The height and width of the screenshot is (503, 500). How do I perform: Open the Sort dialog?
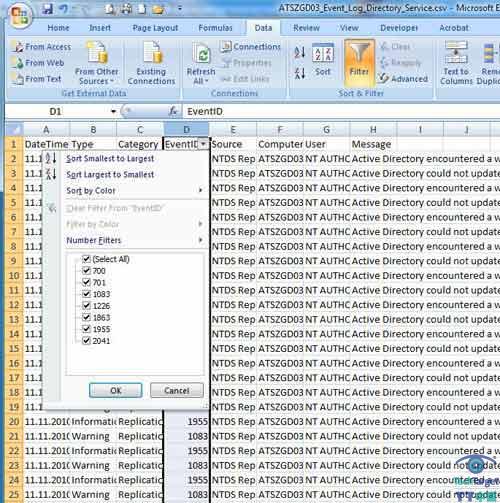coord(323,60)
